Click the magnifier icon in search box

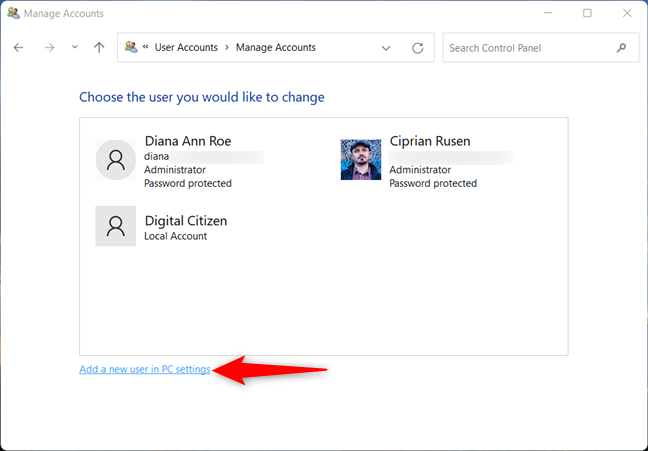(x=622, y=47)
